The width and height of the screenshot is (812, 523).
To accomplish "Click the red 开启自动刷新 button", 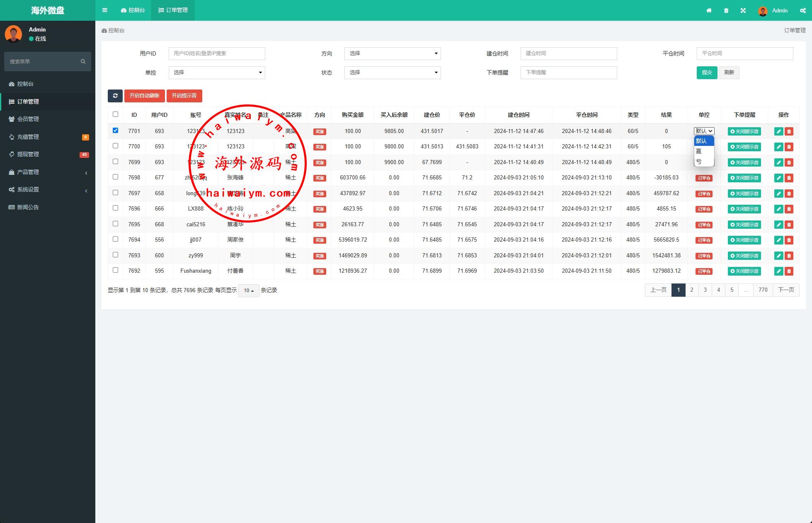I will coord(144,96).
